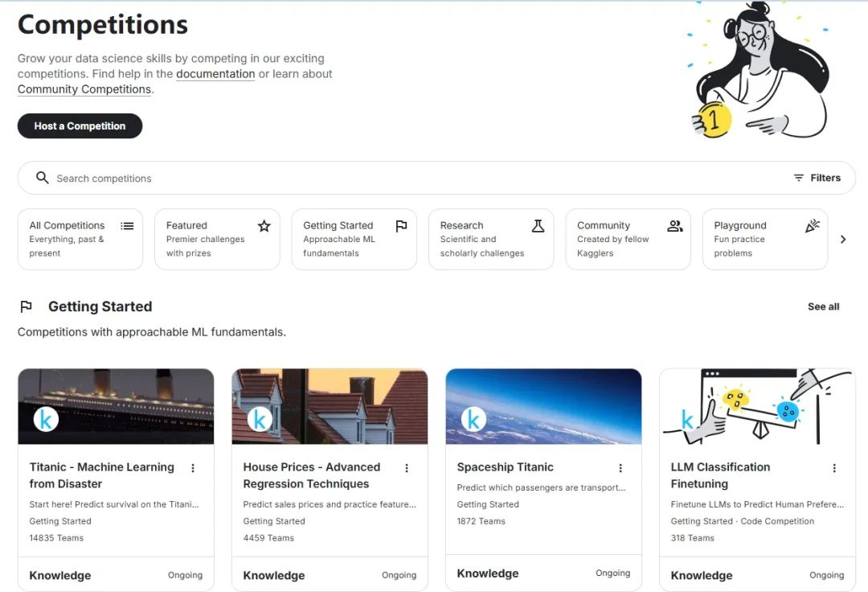Select the Featured category
This screenshot has width=868, height=592.
[x=217, y=239]
